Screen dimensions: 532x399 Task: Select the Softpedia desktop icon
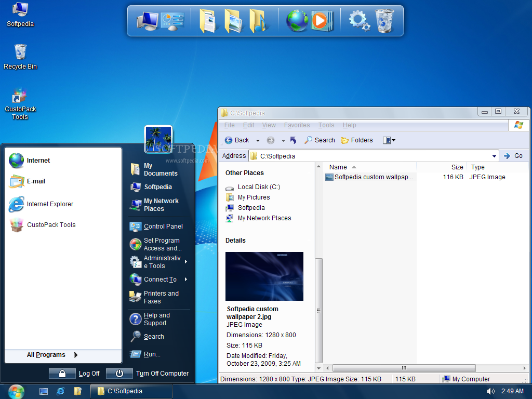20,14
